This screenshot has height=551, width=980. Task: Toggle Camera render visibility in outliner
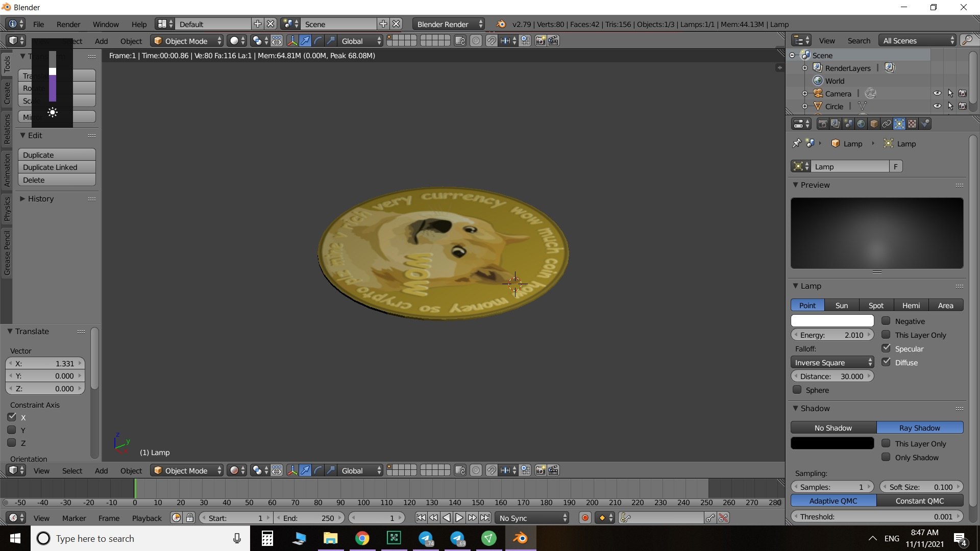click(x=963, y=93)
